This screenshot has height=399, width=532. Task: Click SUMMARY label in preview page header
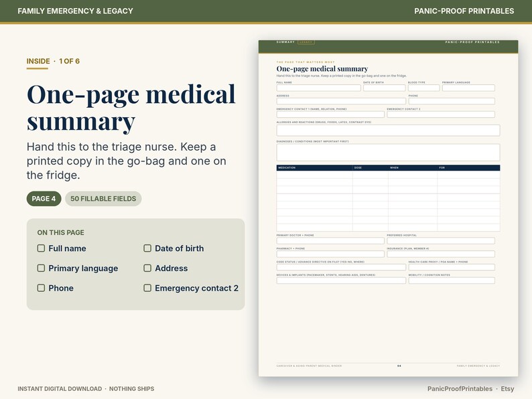285,42
